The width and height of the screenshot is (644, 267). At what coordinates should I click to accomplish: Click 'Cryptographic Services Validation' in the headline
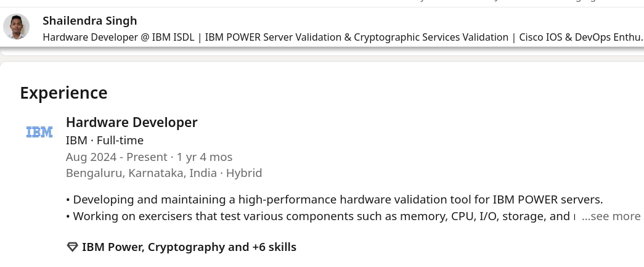(426, 37)
